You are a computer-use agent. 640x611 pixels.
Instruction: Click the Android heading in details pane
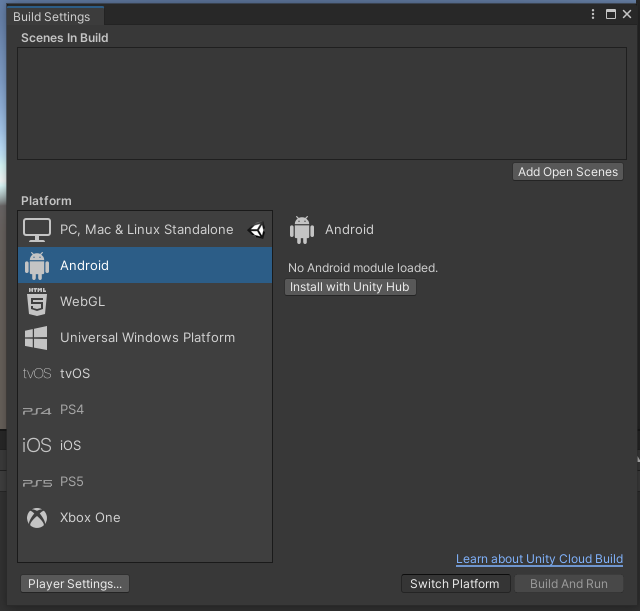pyautogui.click(x=349, y=229)
